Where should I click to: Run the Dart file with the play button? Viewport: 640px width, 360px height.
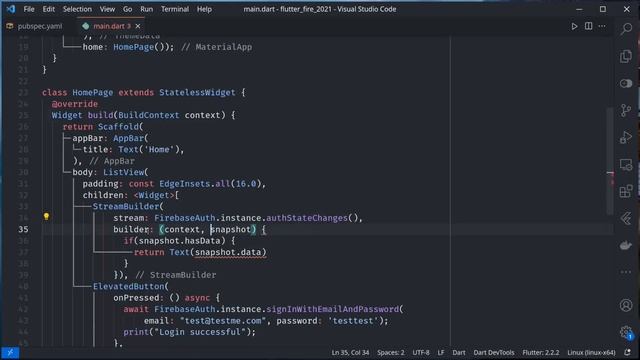pyautogui.click(x=574, y=26)
